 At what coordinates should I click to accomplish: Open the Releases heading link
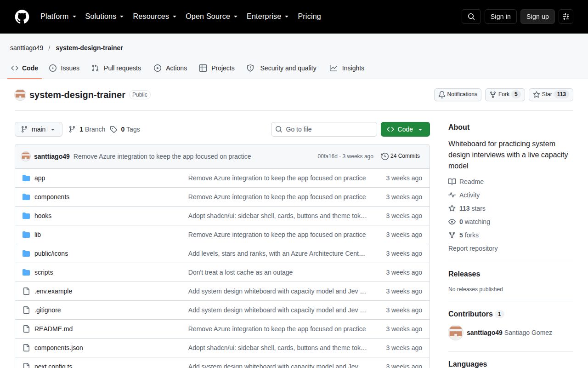464,274
